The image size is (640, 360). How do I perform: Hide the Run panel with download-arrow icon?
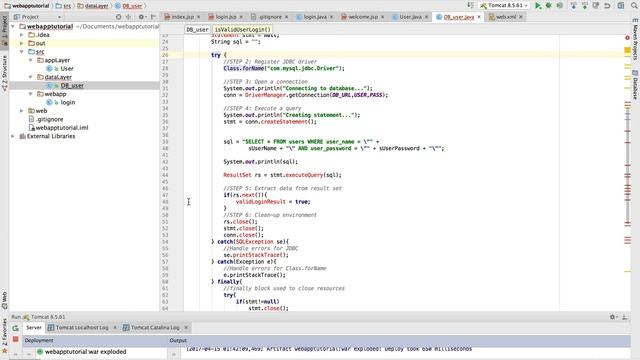tap(625, 317)
